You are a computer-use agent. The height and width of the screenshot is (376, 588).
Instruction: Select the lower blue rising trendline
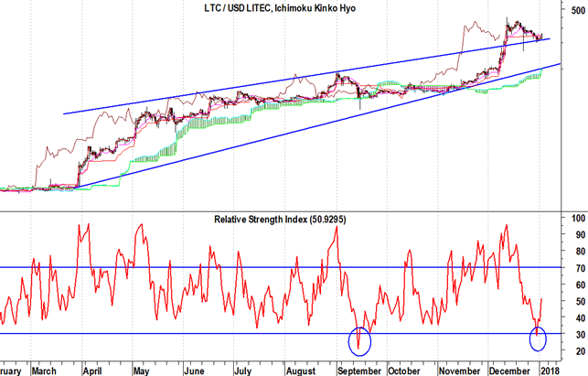(x=319, y=125)
